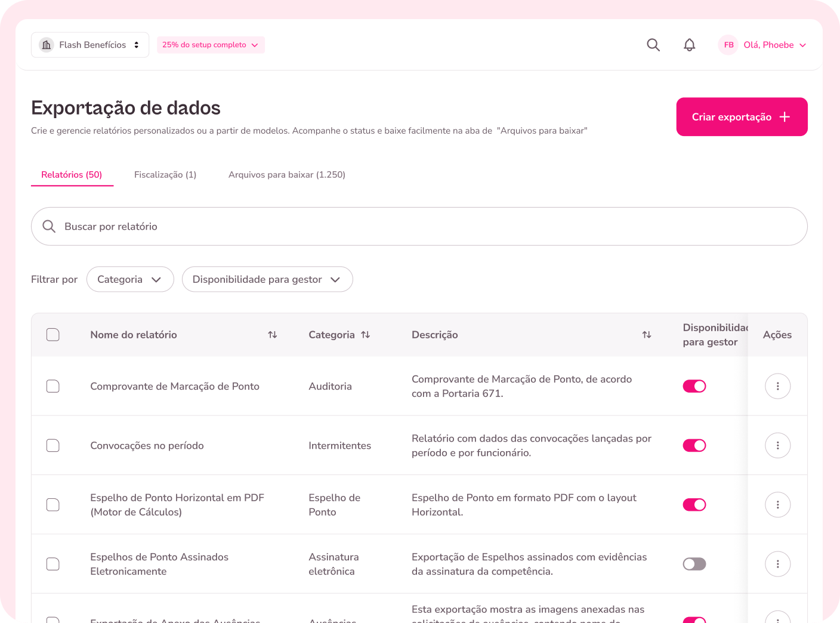Focus the Buscar por relatório search field
Viewport: 840px width, 623px height.
(419, 227)
